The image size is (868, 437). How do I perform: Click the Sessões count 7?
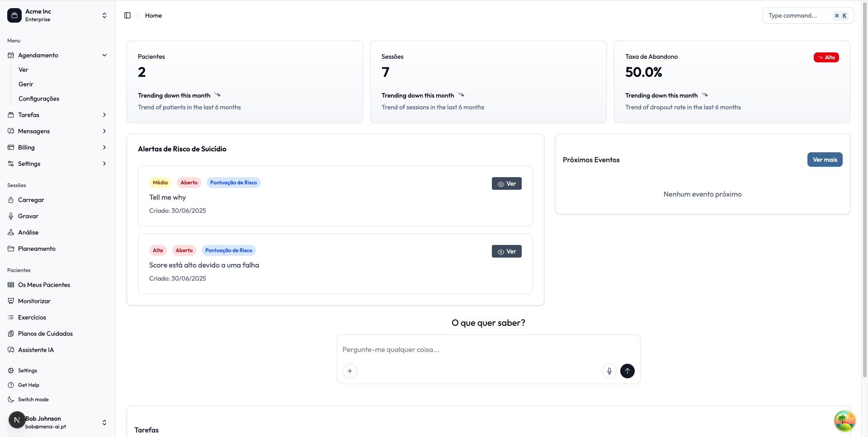click(385, 72)
